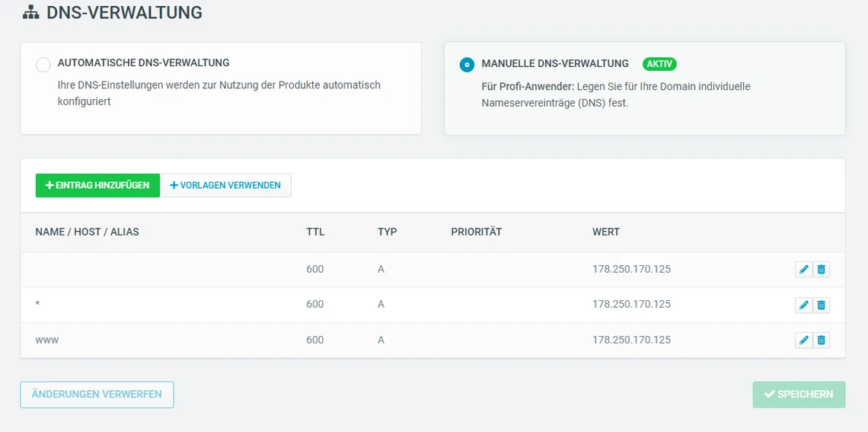868x432 pixels.
Task: Edit the wildcard * A record
Action: tap(803, 305)
